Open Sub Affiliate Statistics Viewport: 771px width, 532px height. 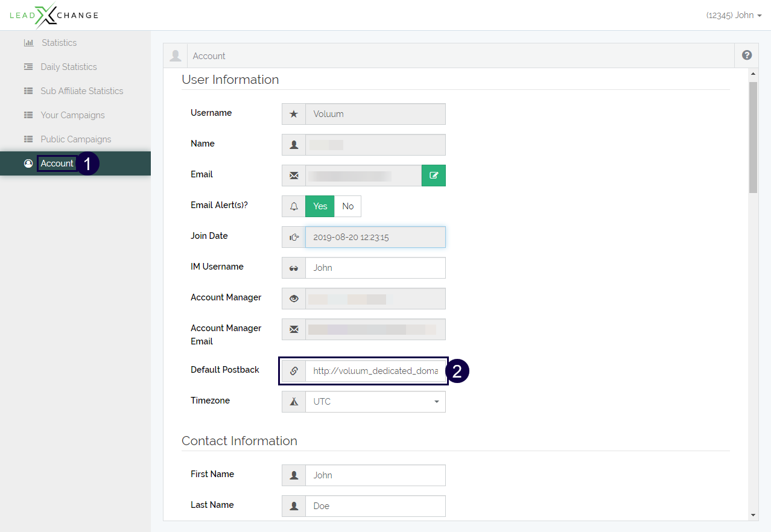pyautogui.click(x=81, y=91)
